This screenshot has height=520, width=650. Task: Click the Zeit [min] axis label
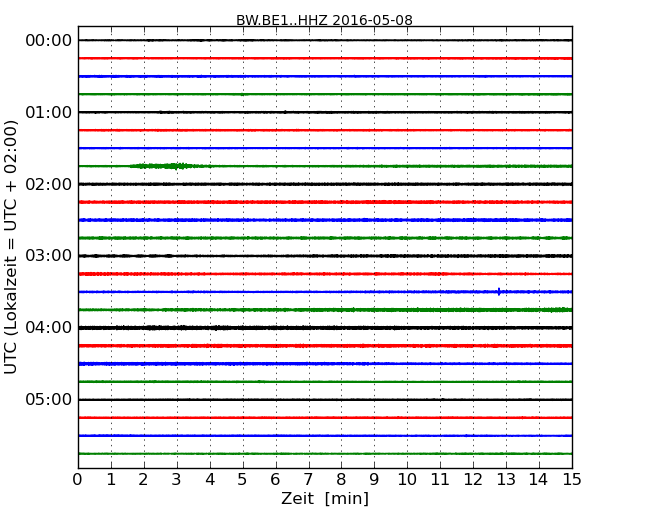pos(325,498)
